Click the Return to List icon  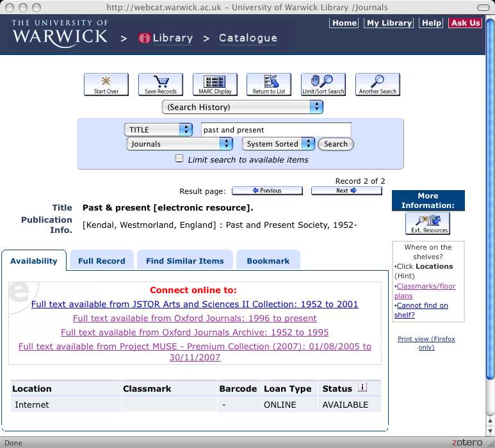coord(269,84)
